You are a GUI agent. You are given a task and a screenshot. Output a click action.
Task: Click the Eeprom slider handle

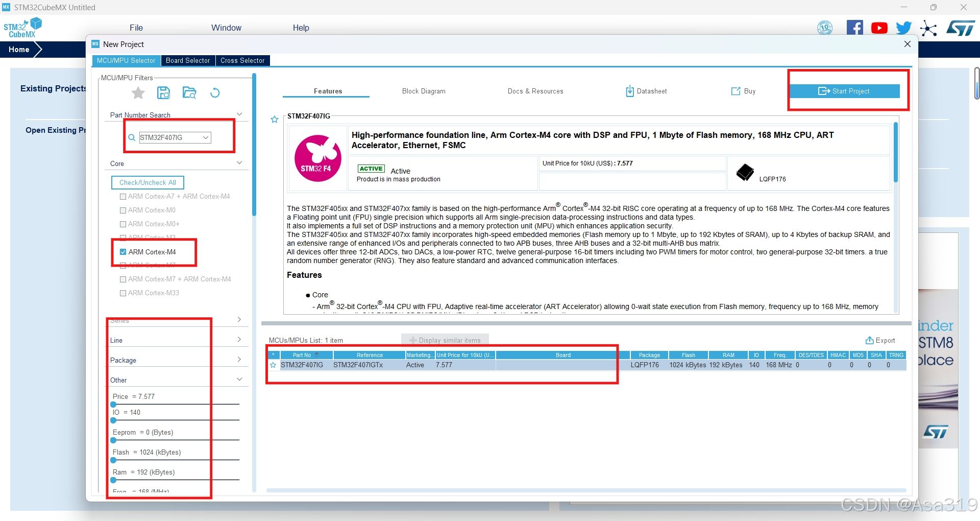tap(113, 440)
